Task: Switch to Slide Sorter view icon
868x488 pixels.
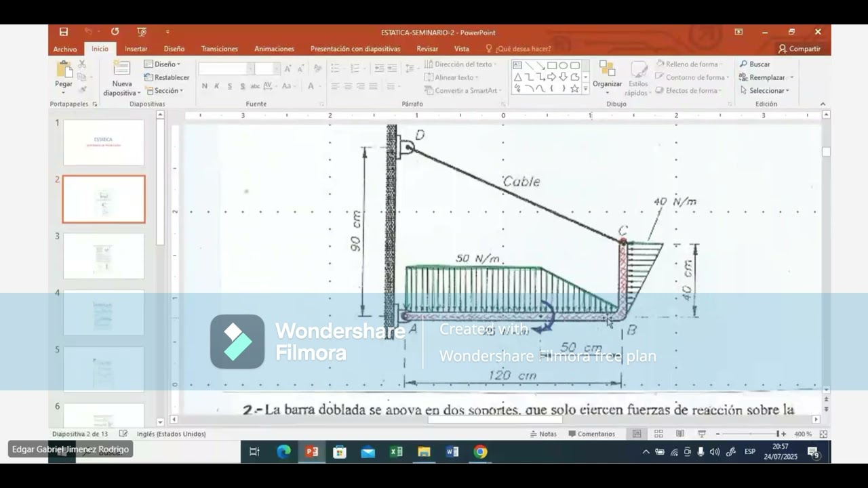Action: tap(658, 434)
